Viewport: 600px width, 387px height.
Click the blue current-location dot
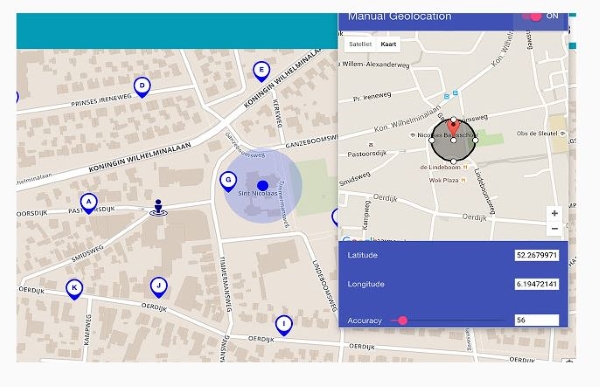[262, 186]
